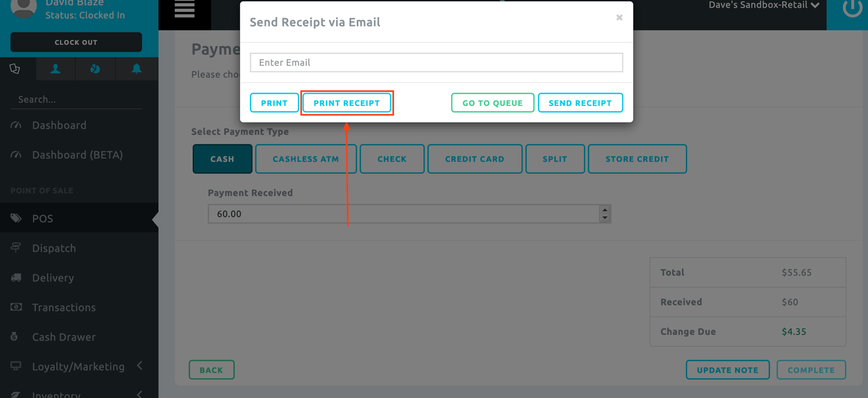Click the tags icon in sidebar toolbar
868x398 pixels.
(x=15, y=69)
